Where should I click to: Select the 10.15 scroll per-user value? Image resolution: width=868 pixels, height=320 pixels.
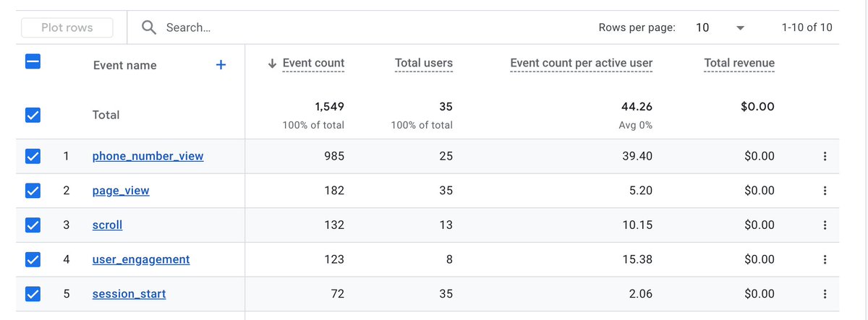[x=637, y=225]
